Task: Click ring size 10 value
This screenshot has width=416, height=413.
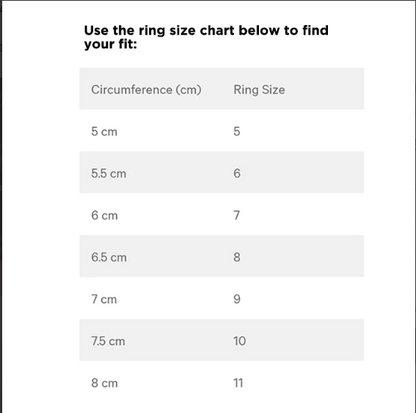Action: (x=240, y=341)
